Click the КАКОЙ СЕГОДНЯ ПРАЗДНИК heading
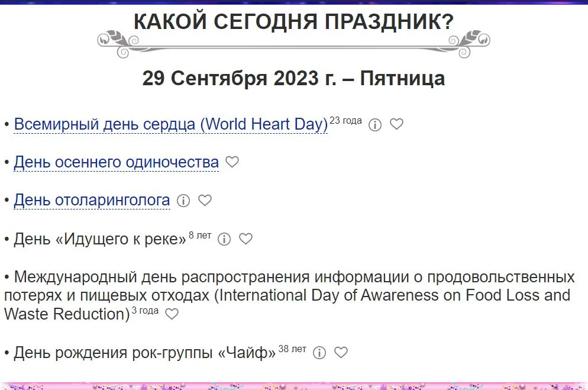 click(294, 22)
